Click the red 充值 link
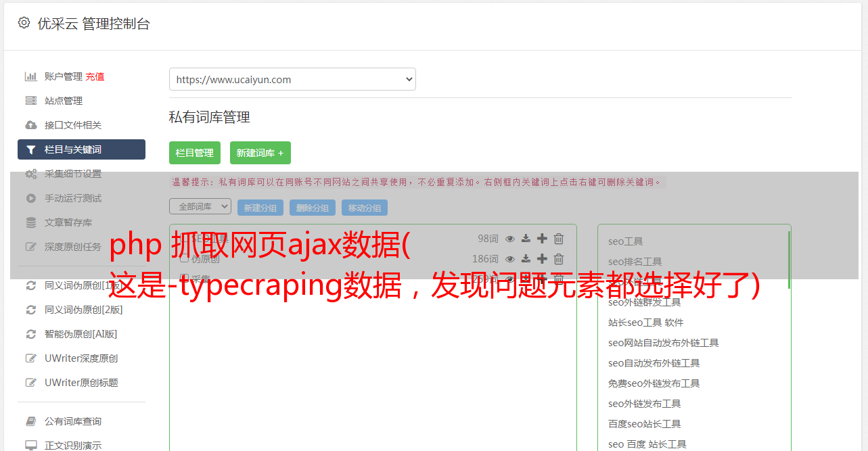Image resolution: width=868 pixels, height=451 pixels. pyautogui.click(x=95, y=76)
